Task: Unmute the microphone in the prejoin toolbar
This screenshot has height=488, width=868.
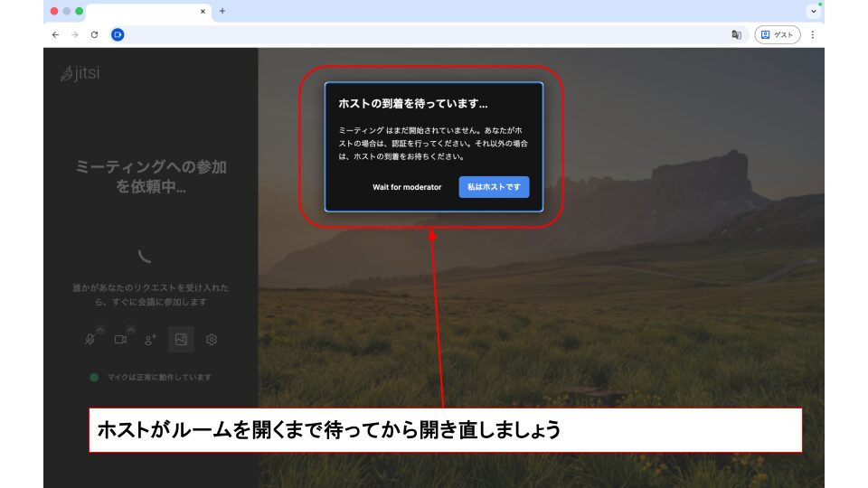Action: (x=90, y=340)
